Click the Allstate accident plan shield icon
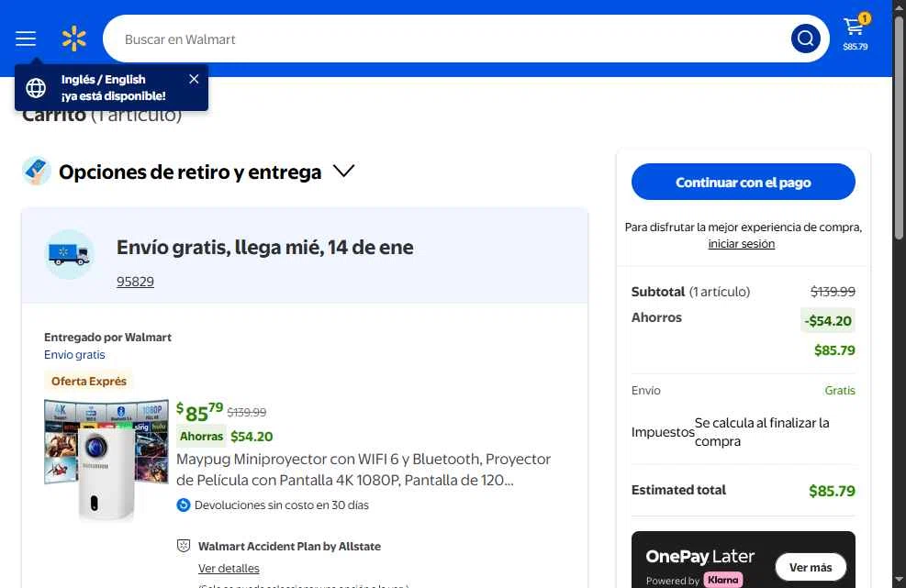906x588 pixels. [x=184, y=546]
